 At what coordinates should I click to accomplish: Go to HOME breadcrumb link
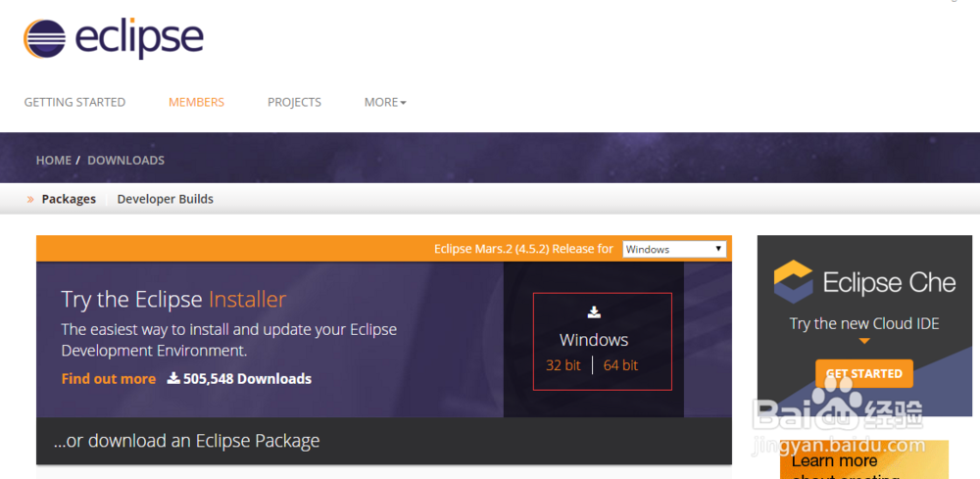[53, 161]
